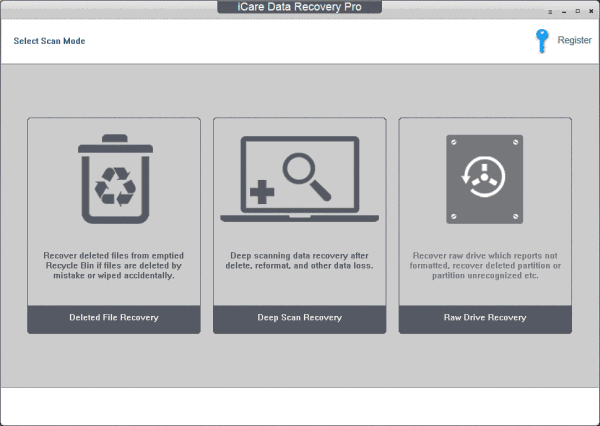Click the laptop magnifier deep scan icon
Image resolution: width=600 pixels, height=426 pixels.
pos(300,179)
